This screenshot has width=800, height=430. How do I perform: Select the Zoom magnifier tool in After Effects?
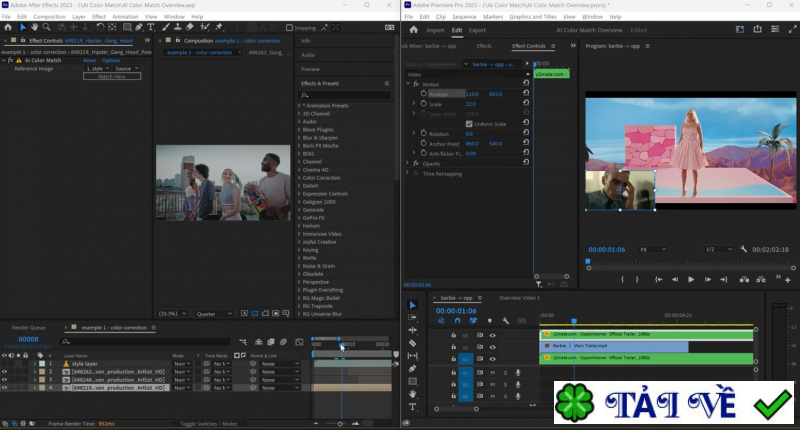pos(48,27)
